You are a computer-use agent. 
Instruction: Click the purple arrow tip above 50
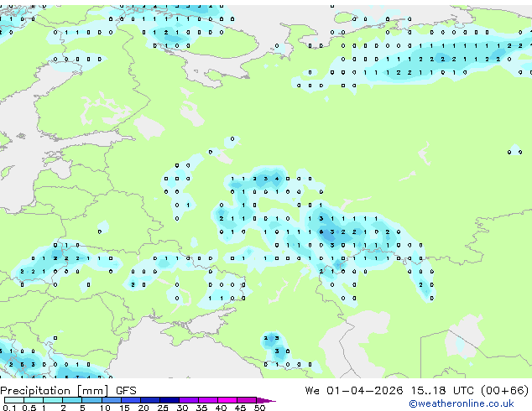pyautogui.click(x=266, y=400)
